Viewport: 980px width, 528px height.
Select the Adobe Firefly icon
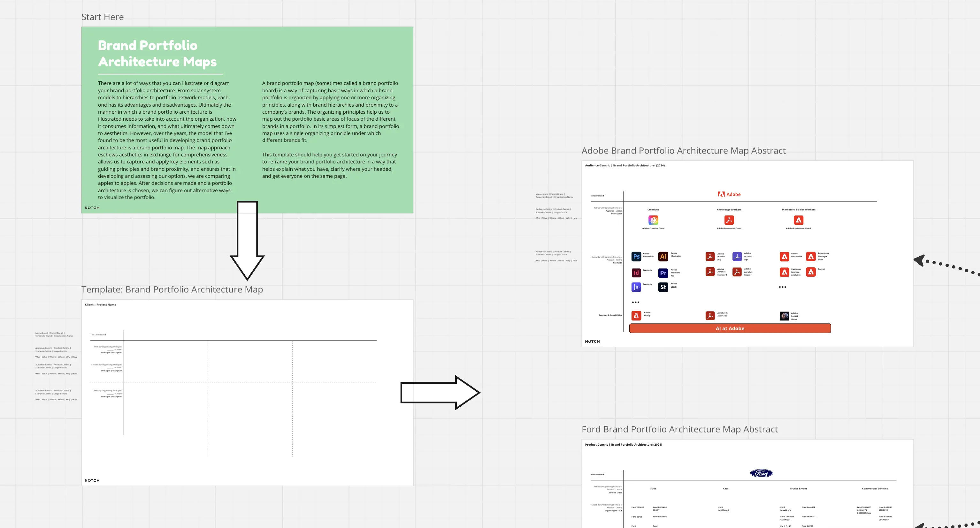point(636,315)
